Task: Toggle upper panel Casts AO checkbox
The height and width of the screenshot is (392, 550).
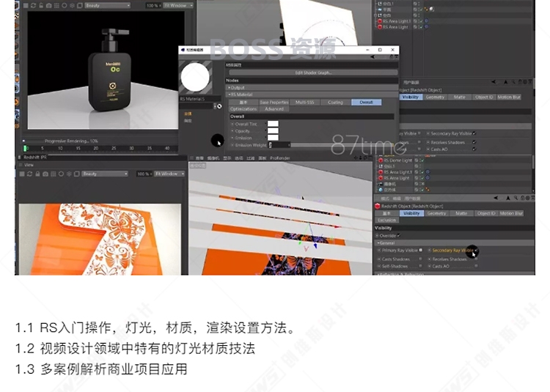Action: pyautogui.click(x=474, y=149)
